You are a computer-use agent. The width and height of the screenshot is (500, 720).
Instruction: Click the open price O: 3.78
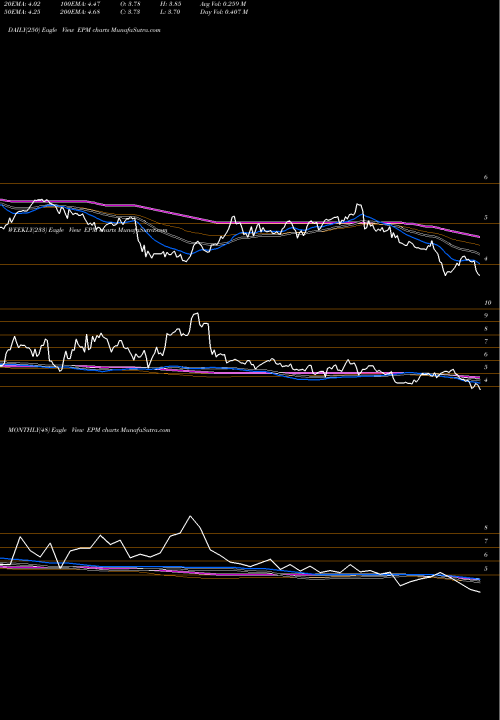tap(130, 4)
